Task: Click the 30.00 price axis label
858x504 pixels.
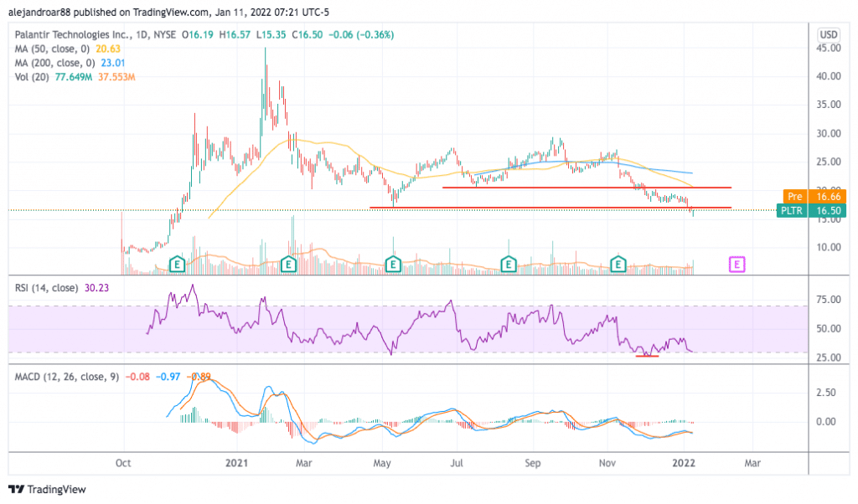Action: click(829, 133)
